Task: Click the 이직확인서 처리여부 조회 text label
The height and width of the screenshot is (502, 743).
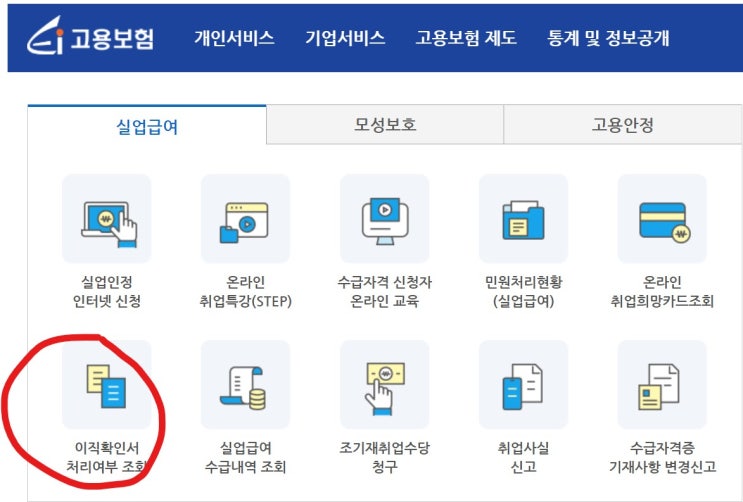Action: click(107, 457)
